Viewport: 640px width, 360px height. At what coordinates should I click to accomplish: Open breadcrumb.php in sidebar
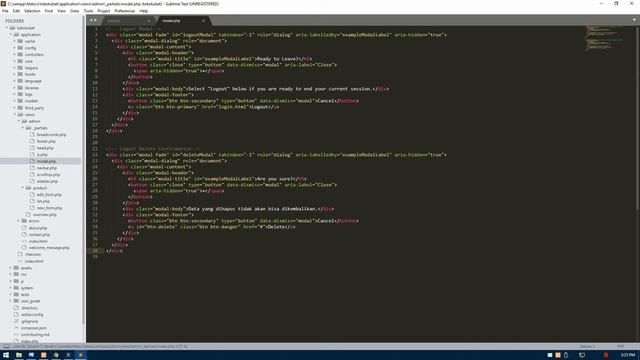51,134
